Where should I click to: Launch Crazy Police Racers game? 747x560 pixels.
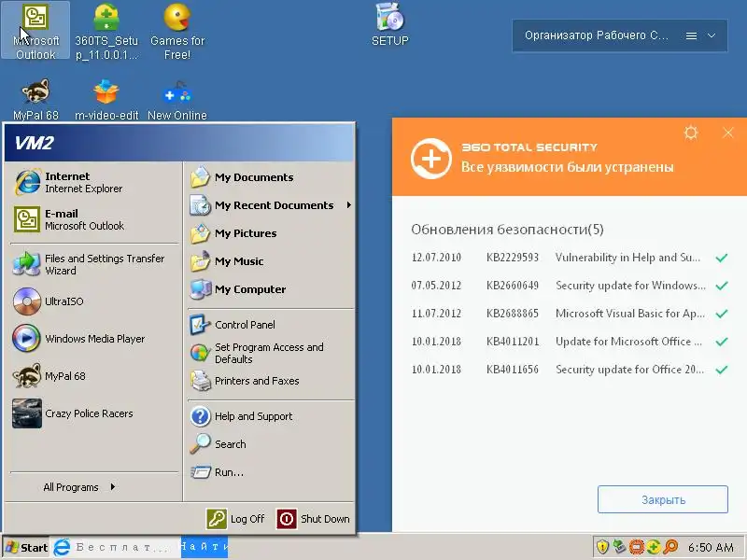tap(94, 413)
